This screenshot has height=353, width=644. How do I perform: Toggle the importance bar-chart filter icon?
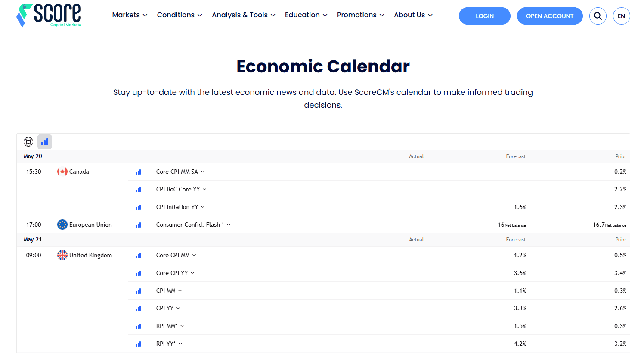point(45,142)
